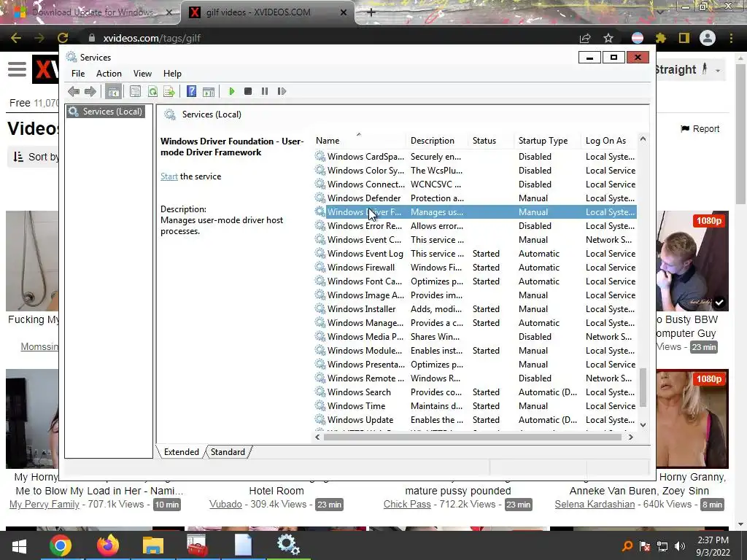Click the vertical scrollbar thumb in services list
This screenshot has height=560, width=747.
pos(643,387)
